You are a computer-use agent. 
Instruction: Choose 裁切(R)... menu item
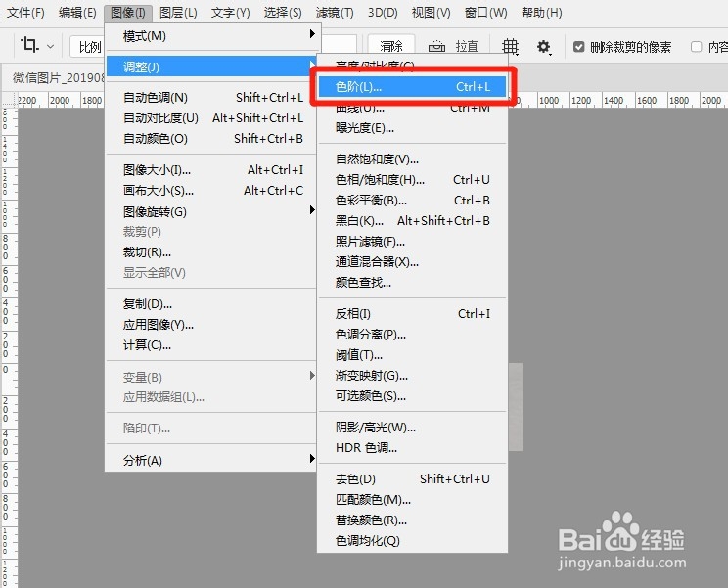point(213,252)
